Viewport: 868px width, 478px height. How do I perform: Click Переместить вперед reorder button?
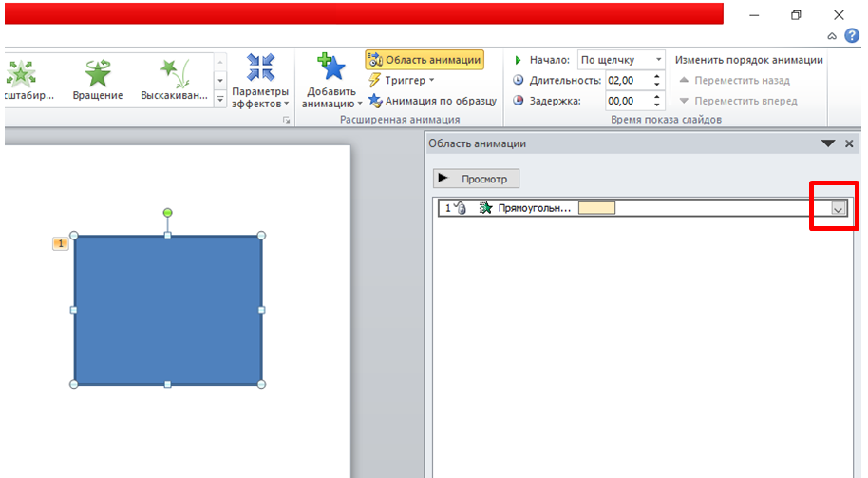tap(739, 101)
